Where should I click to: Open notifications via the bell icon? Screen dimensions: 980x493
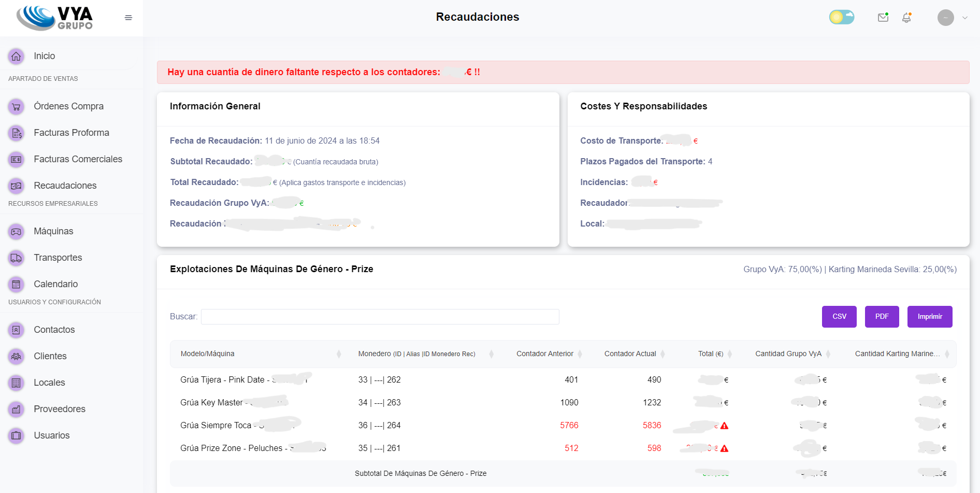tap(906, 17)
